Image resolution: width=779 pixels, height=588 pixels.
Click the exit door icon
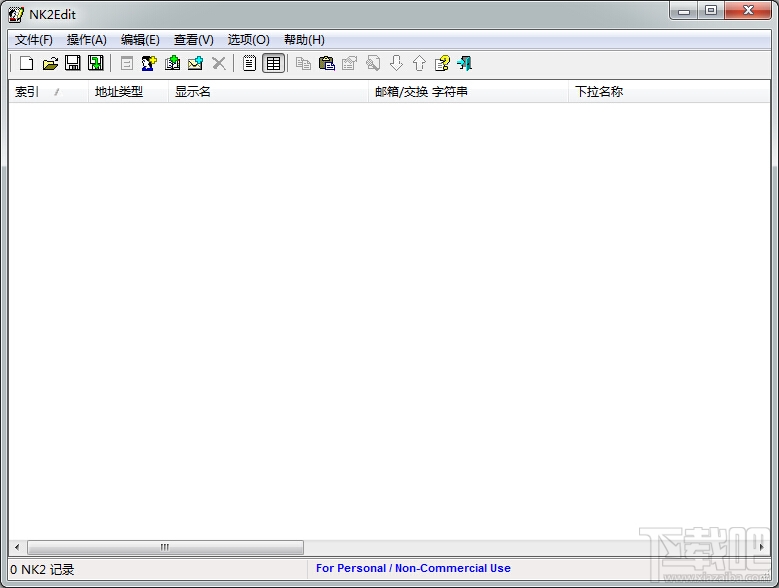[x=465, y=63]
